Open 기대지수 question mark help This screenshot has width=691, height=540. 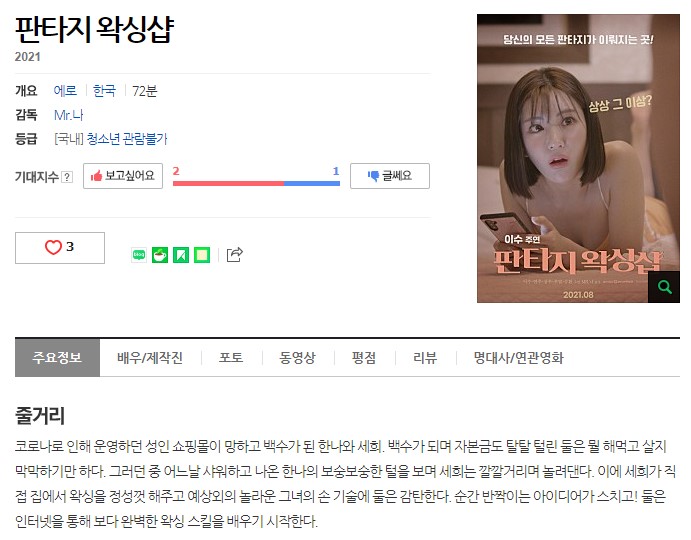point(67,177)
